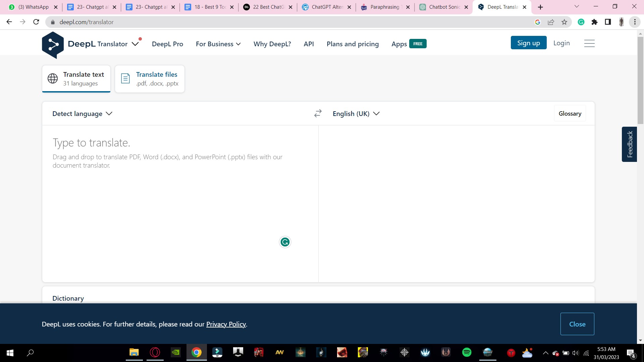Expand the English (UK) language dropdown
The width and height of the screenshot is (644, 362).
click(x=356, y=113)
